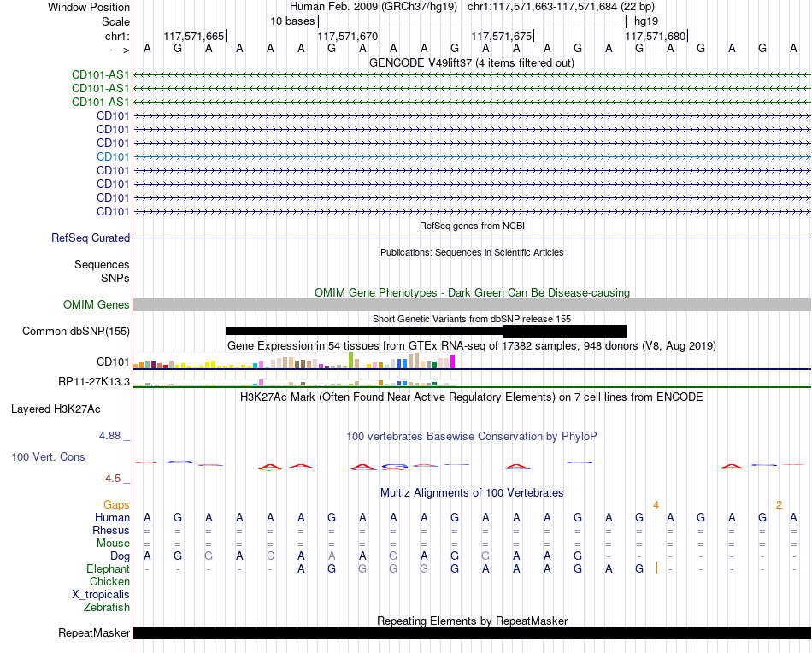
Task: Click the Multiz Alignments of 100 Vertebrates title
Action: [x=472, y=492]
